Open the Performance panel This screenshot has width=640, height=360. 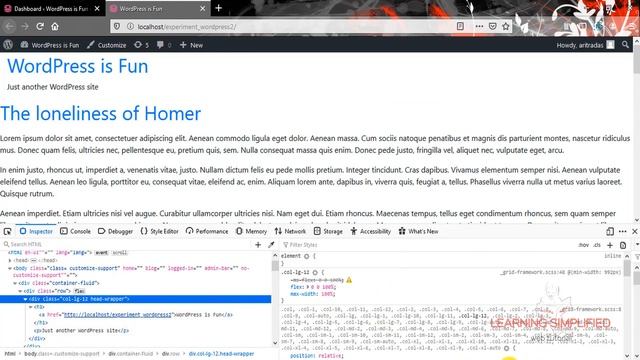[207, 231]
